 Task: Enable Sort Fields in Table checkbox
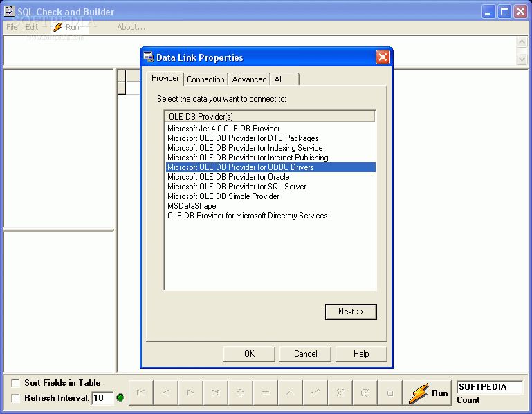(x=15, y=383)
